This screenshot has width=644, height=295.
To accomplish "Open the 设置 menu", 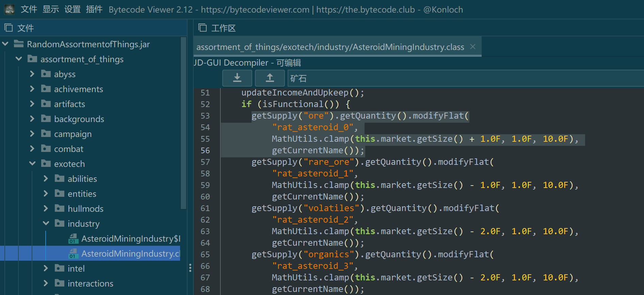I will tap(73, 10).
